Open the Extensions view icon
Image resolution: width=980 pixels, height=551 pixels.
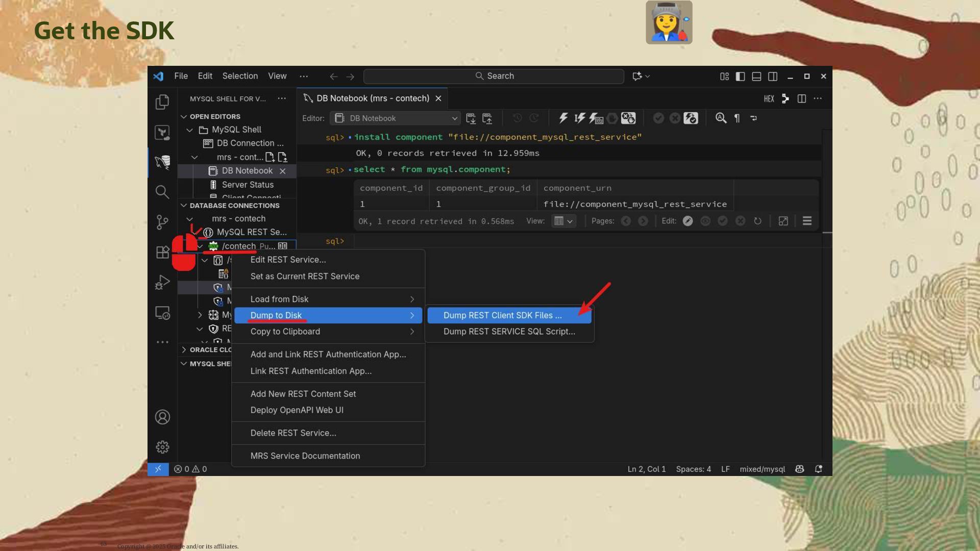[x=162, y=252]
